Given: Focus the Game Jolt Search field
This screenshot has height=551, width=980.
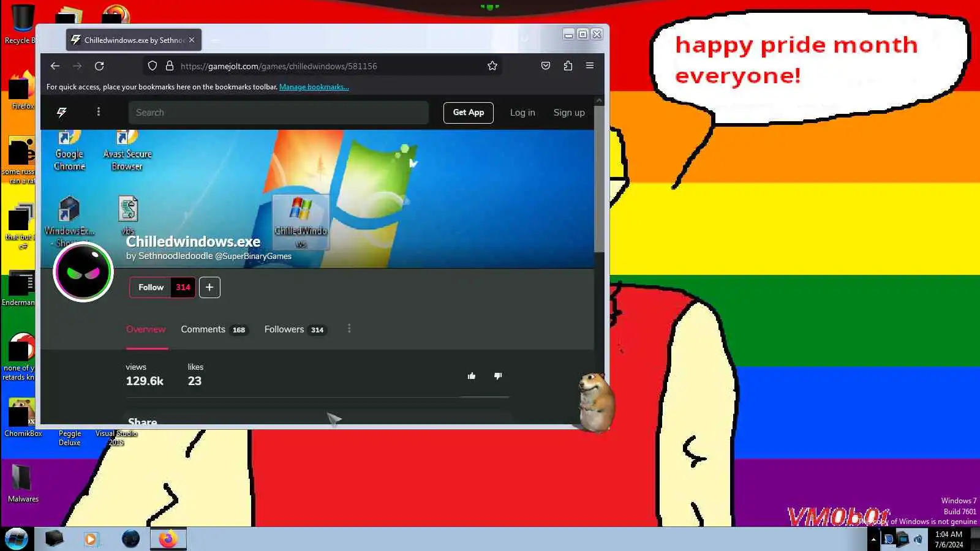Looking at the screenshot, I should click(x=278, y=113).
